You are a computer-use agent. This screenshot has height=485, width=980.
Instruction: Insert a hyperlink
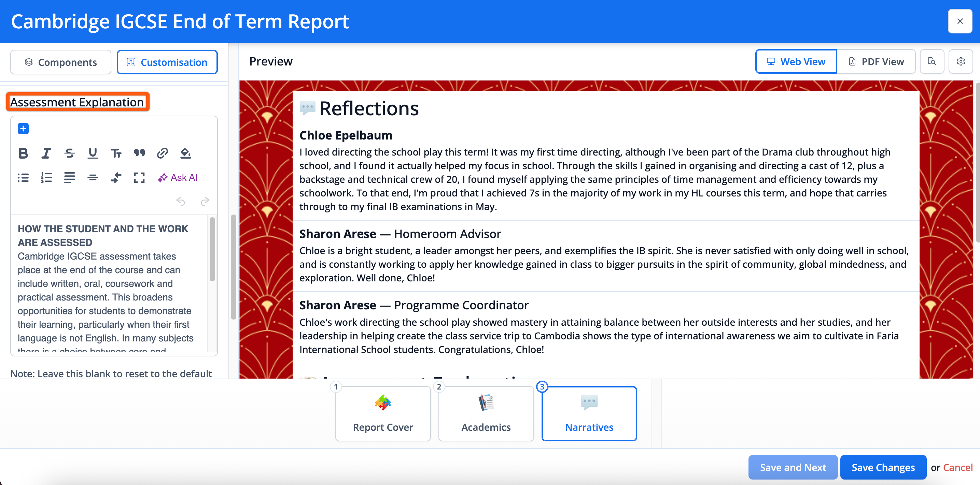pos(163,153)
